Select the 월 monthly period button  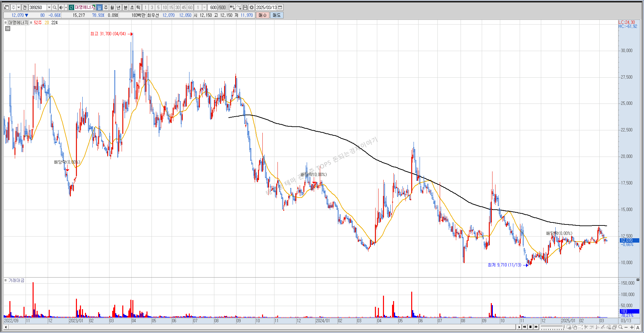coord(112,7)
